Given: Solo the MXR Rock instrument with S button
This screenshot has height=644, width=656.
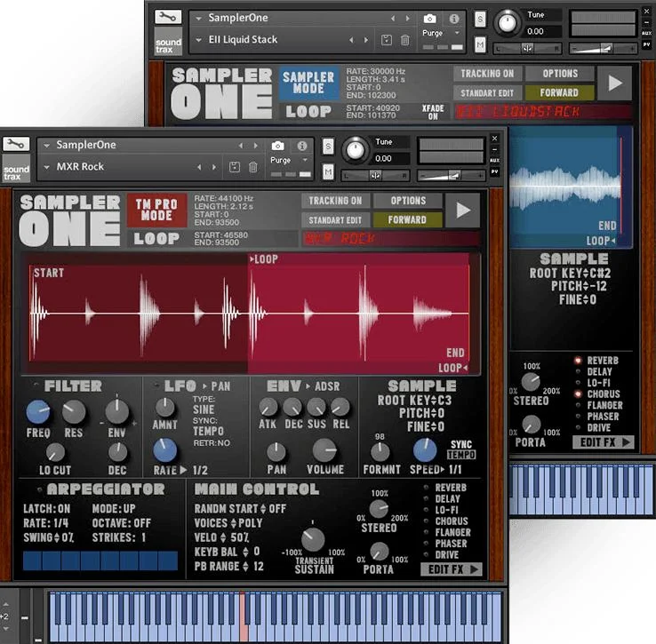Looking at the screenshot, I should [x=328, y=147].
